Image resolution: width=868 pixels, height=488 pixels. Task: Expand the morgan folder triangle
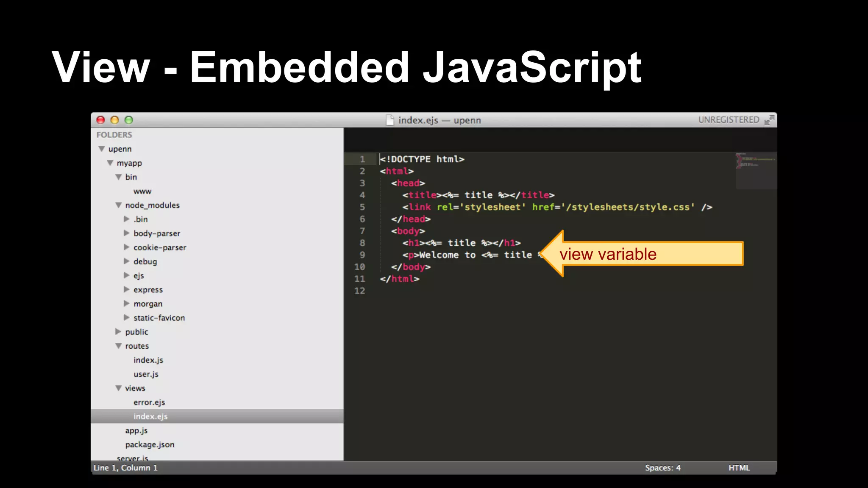click(x=127, y=303)
